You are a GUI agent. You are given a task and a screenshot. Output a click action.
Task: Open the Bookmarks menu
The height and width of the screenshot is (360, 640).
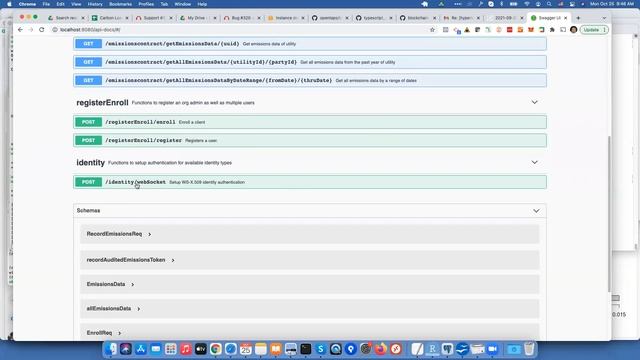[x=120, y=4]
